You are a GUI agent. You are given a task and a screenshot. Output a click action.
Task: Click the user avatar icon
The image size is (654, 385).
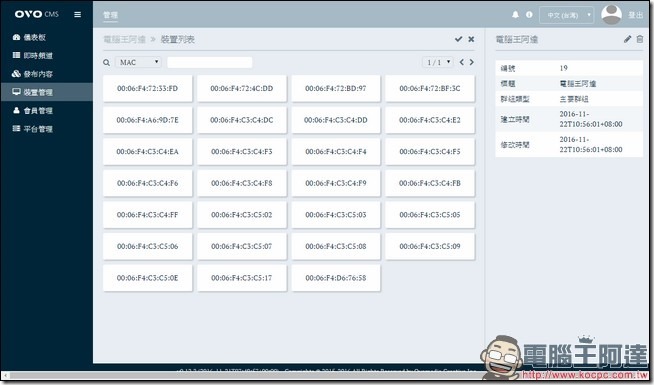point(611,15)
